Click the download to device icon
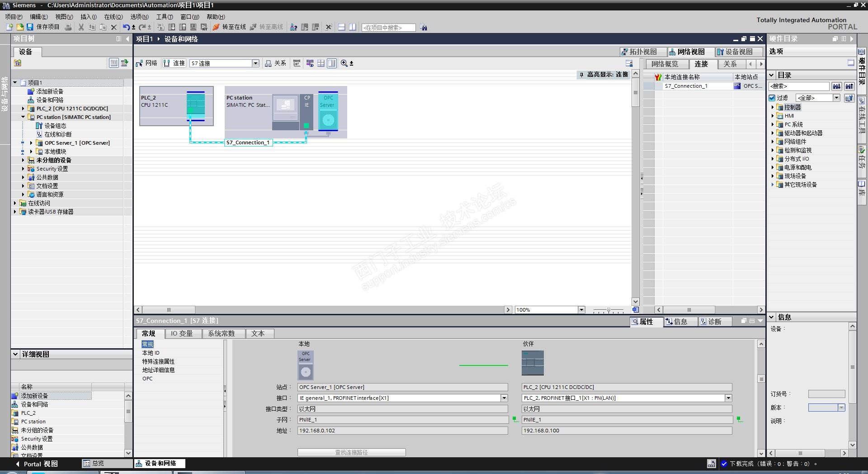Screen dimensions: 868x474 172,27
